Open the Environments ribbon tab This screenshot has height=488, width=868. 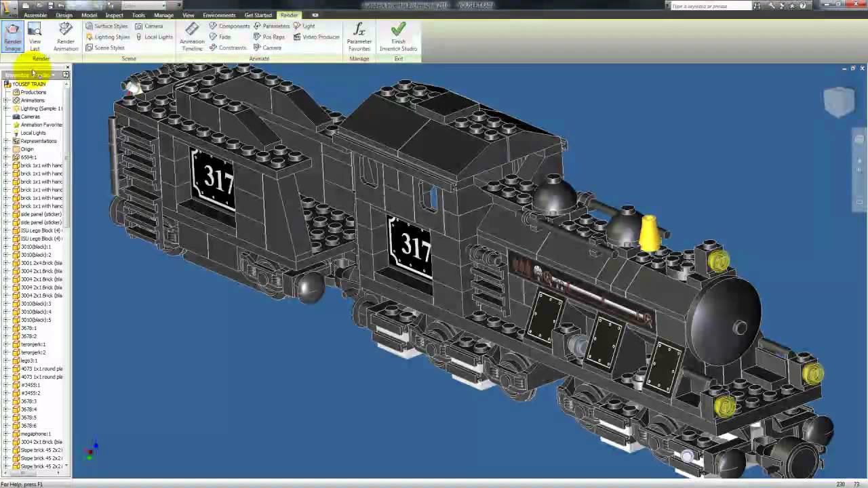219,15
